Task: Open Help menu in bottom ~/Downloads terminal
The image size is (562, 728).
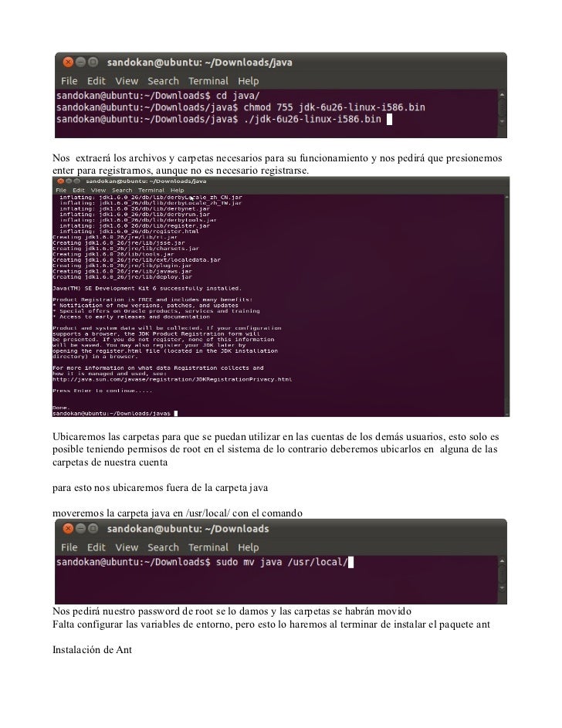Action: (x=249, y=547)
